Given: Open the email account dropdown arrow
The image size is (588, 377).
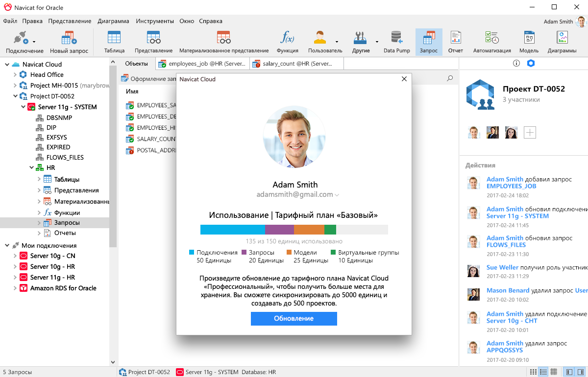Looking at the screenshot, I should click(x=337, y=195).
